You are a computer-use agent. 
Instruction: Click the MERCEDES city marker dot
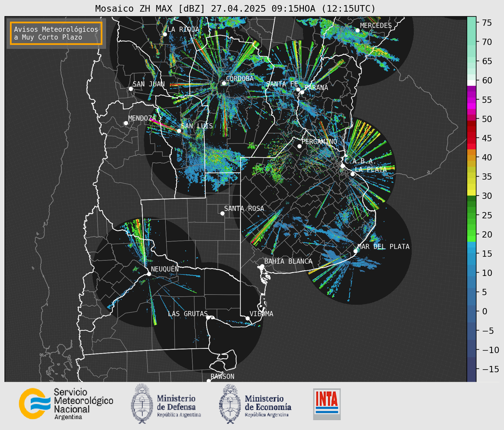pos(357,31)
